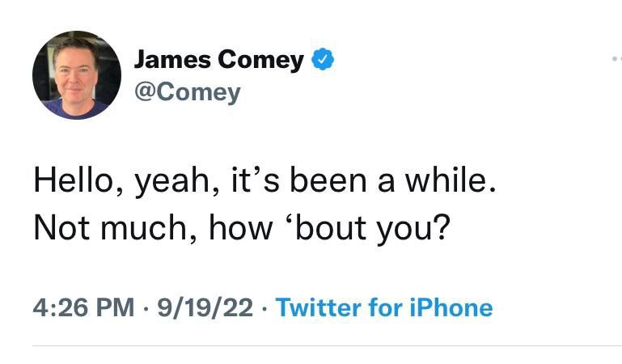This screenshot has width=622, height=364.
Task: Click the word "while" in the tweet
Action: 446,180
